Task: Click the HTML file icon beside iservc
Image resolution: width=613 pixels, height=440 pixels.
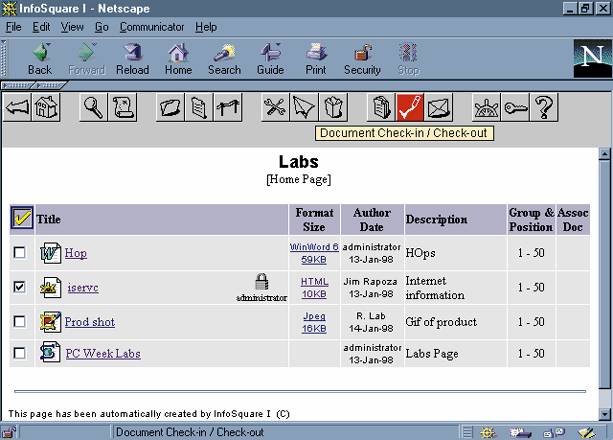Action: click(x=50, y=287)
